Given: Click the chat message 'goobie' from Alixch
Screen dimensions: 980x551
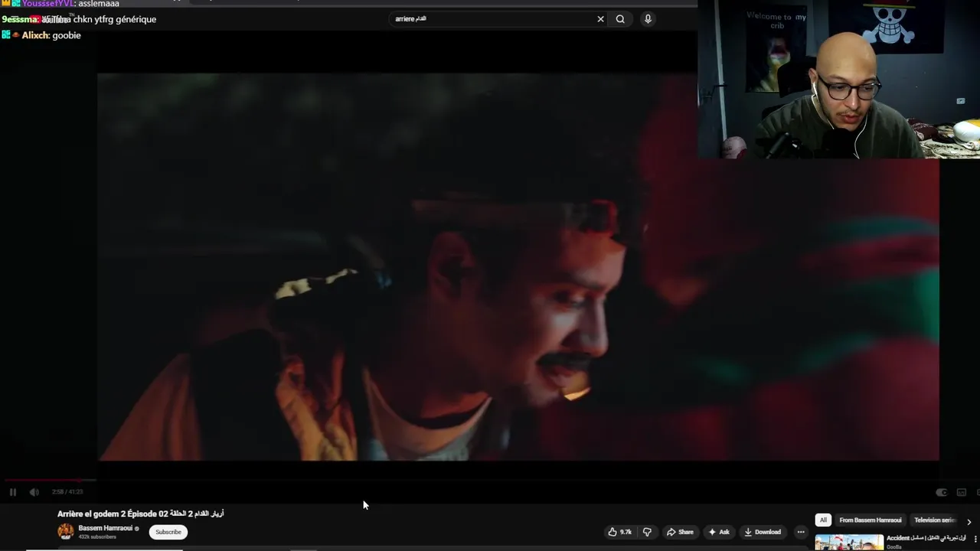Looking at the screenshot, I should pos(67,35).
